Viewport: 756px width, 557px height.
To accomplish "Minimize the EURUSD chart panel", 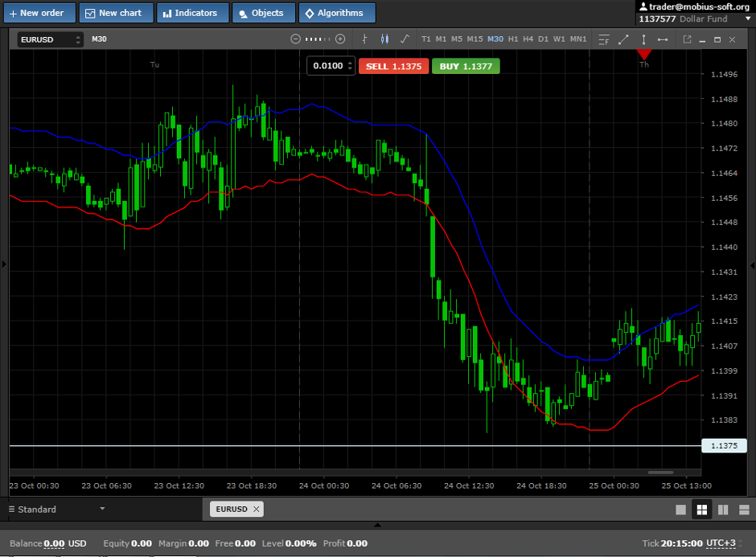I will point(702,40).
